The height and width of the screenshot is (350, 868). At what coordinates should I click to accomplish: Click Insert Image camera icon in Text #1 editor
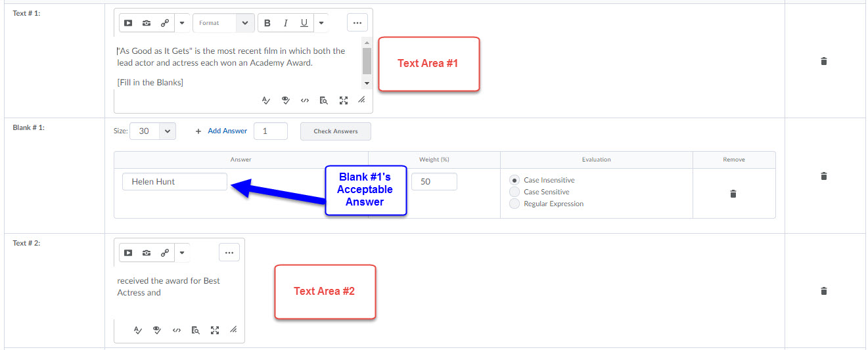click(147, 23)
